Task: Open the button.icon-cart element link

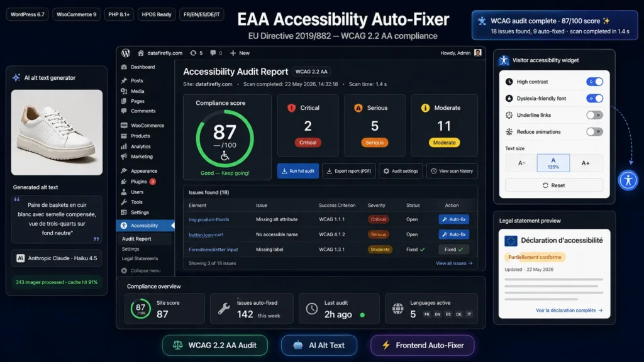Action: (x=206, y=235)
